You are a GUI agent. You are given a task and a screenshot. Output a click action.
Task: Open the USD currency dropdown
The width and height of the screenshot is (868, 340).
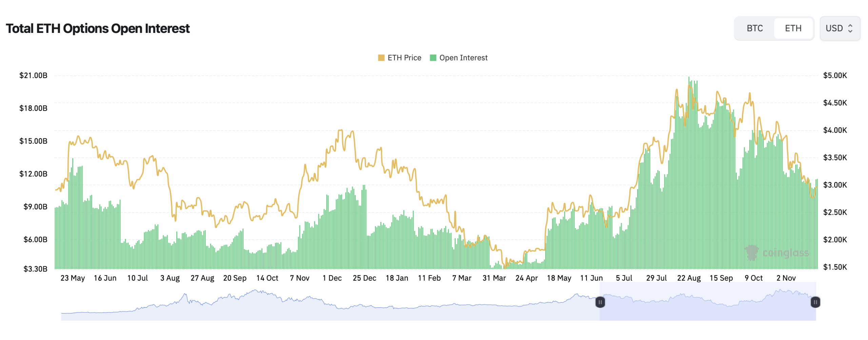pos(840,29)
